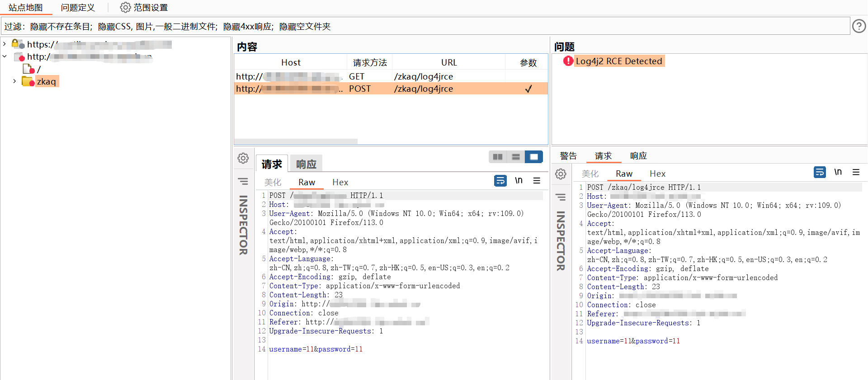The height and width of the screenshot is (380, 868).
Task: Click the contents table horizontal scrollbar
Action: 296,141
